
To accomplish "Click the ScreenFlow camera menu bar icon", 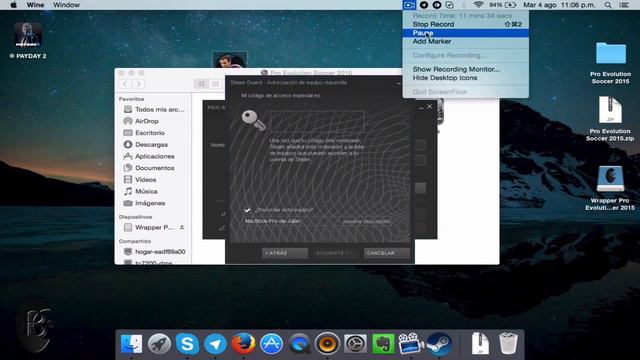I will click(409, 5).
